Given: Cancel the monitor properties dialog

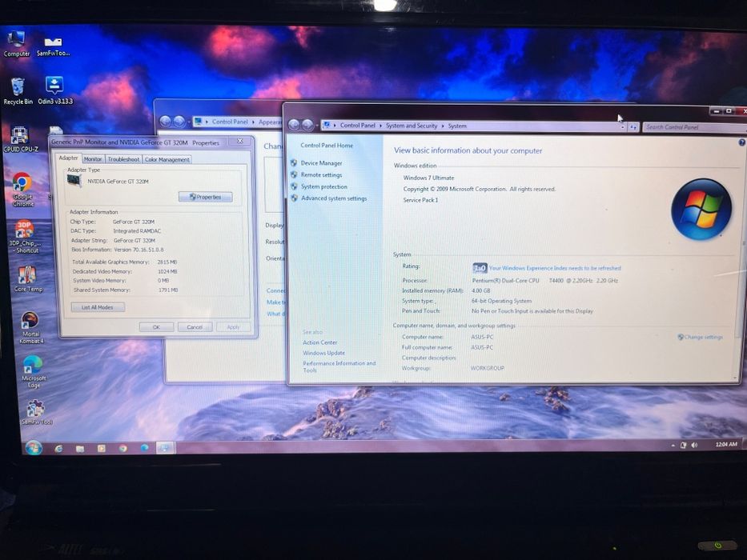Looking at the screenshot, I should tap(195, 327).
